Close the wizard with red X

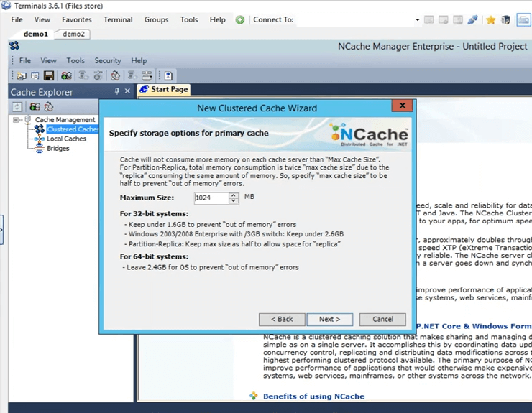403,106
